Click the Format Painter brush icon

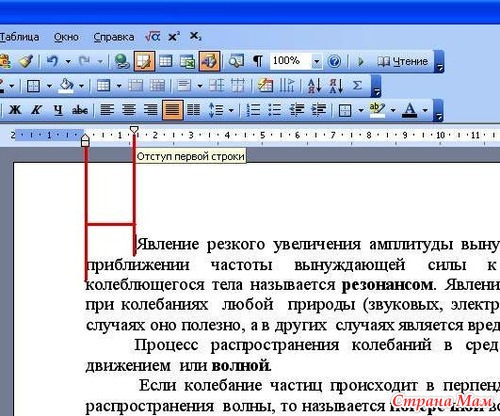pos(26,61)
